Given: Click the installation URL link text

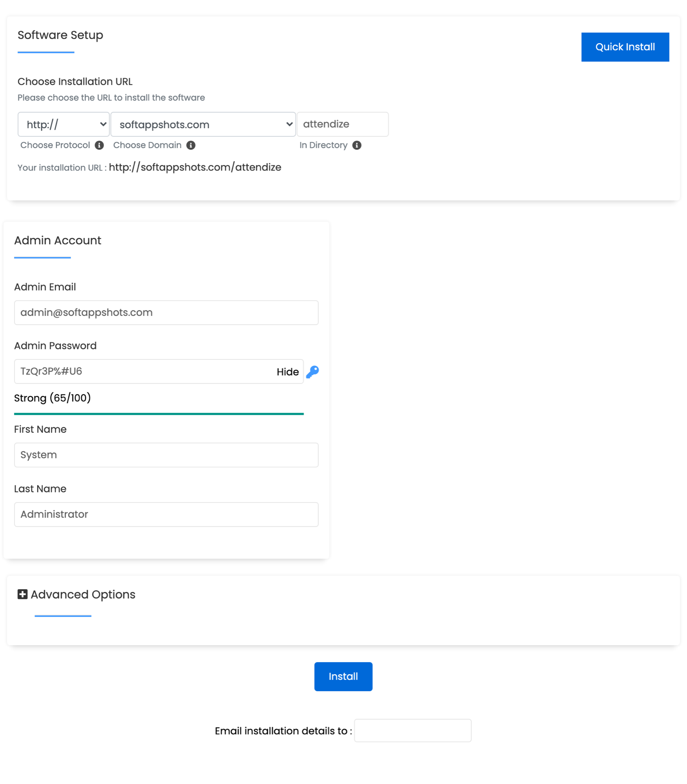Looking at the screenshot, I should click(195, 167).
